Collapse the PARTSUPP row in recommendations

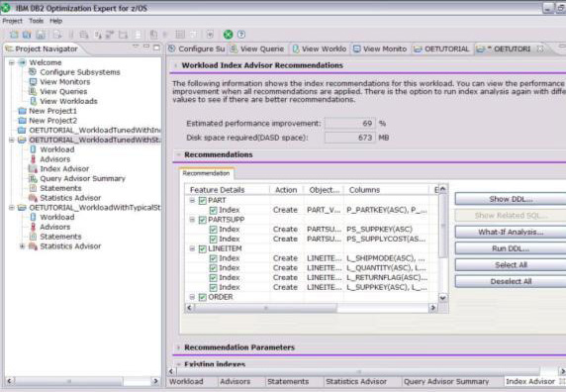[x=192, y=220]
